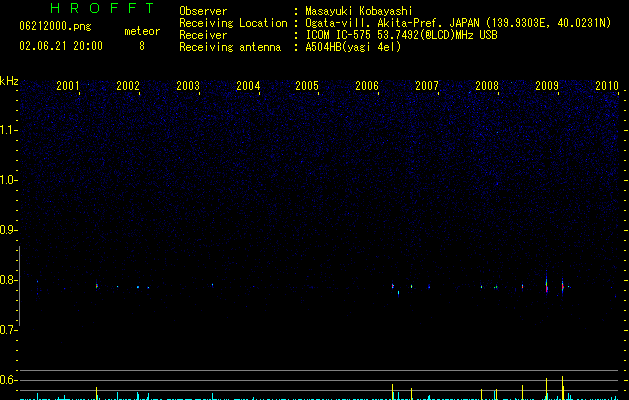Click the date 02.06.21 20:00
629x400 pixels.
pos(61,46)
